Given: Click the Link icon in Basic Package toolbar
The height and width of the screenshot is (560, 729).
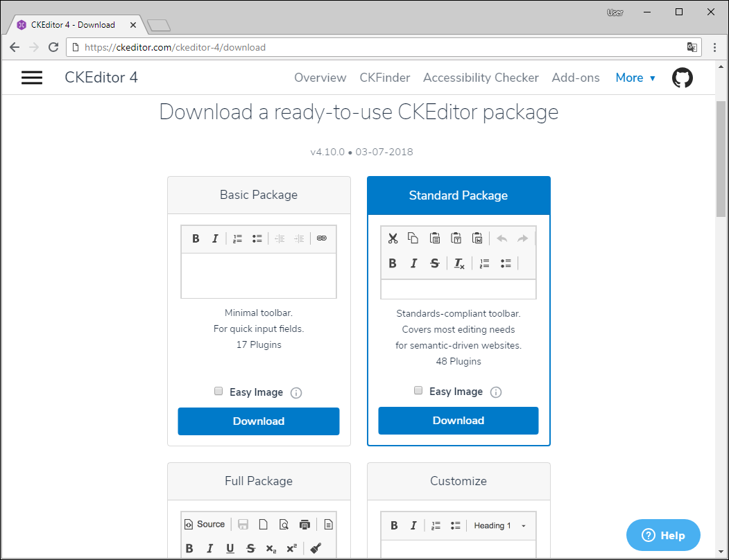Looking at the screenshot, I should 321,238.
